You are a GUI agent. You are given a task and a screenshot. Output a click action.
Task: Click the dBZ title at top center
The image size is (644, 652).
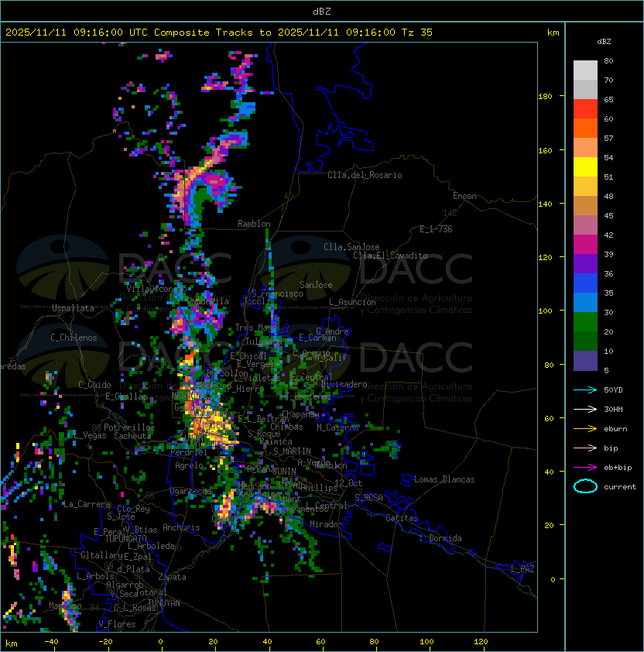(x=322, y=12)
